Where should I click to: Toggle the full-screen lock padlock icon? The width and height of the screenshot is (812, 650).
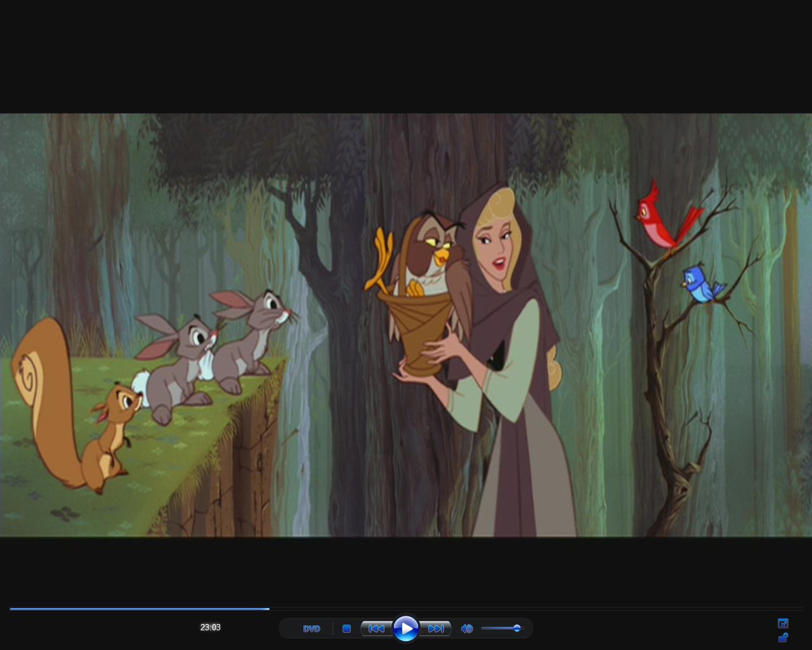783,637
